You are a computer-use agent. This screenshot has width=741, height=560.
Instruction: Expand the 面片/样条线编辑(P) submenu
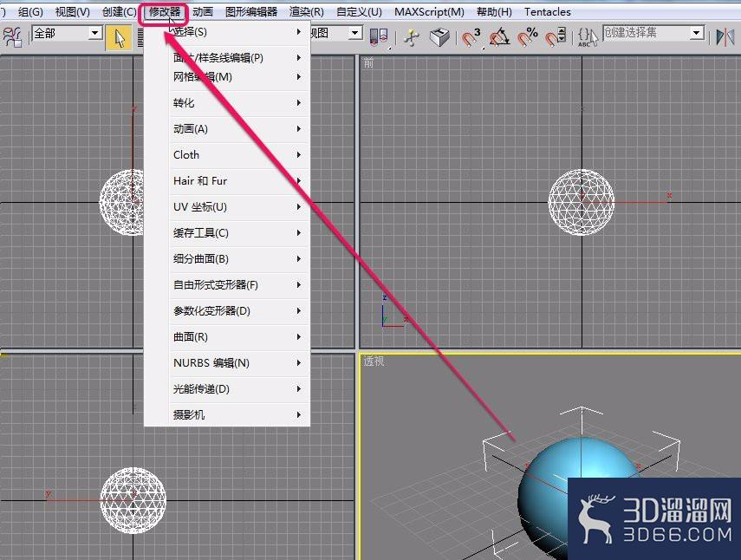click(227, 58)
